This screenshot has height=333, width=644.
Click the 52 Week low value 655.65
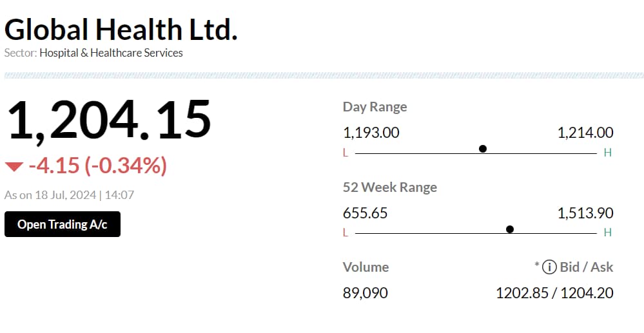365,213
